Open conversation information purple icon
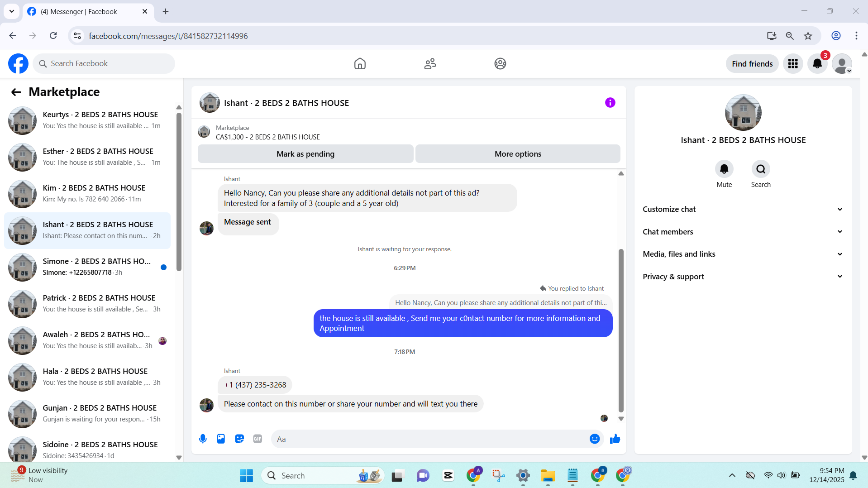Image resolution: width=868 pixels, height=488 pixels. [x=610, y=103]
